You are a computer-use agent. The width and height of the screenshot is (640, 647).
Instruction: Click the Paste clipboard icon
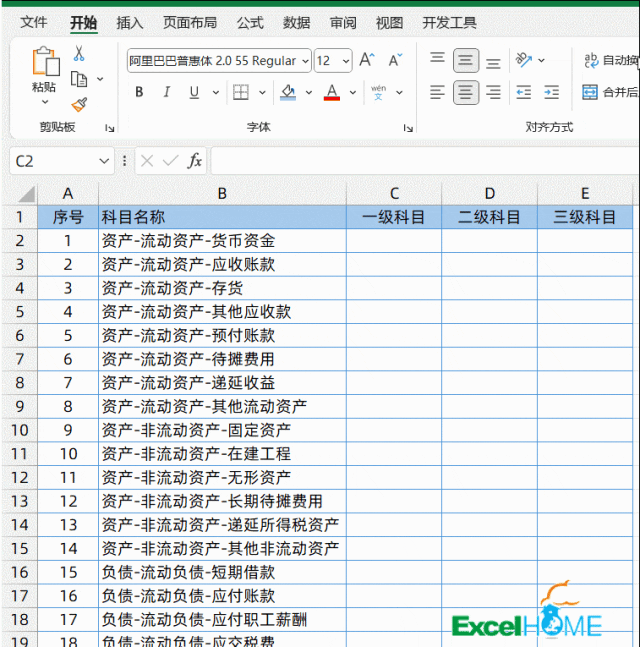click(x=45, y=62)
